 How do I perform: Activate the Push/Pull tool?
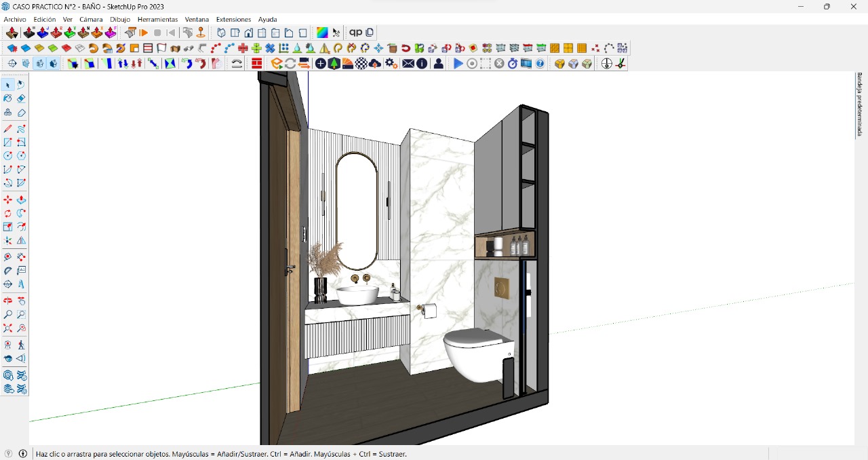point(21,200)
